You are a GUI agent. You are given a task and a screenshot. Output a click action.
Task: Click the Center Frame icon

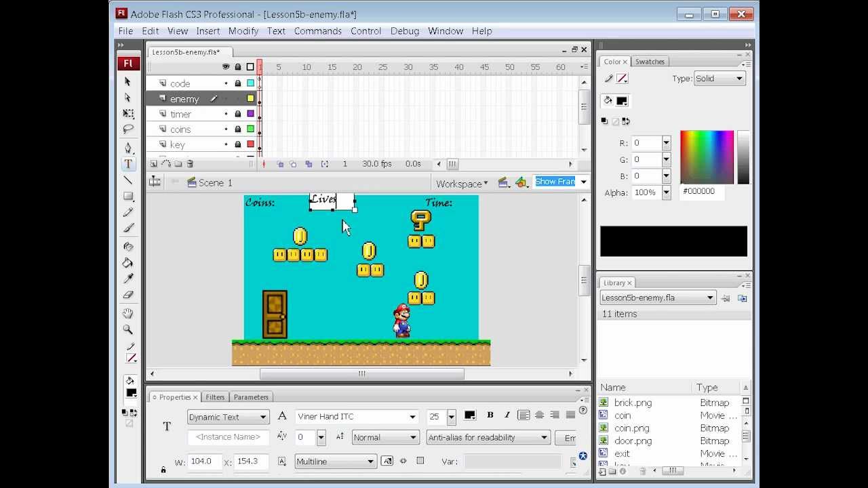click(x=264, y=164)
